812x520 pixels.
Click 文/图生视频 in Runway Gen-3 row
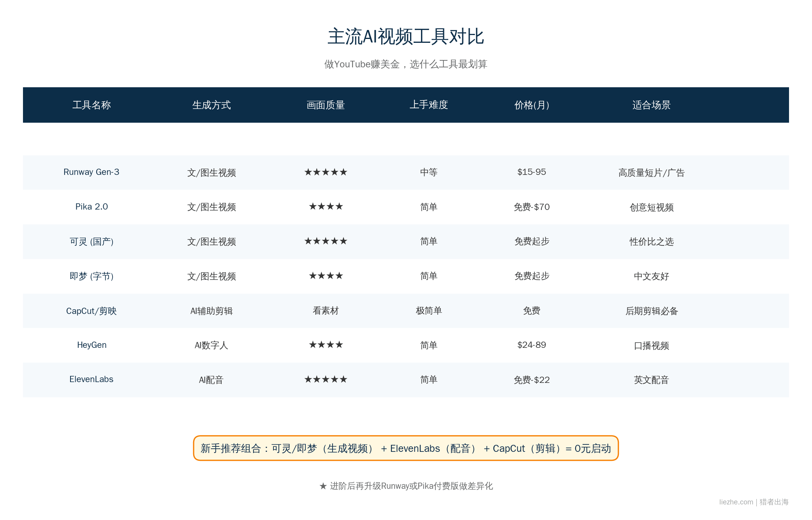pyautogui.click(x=211, y=173)
